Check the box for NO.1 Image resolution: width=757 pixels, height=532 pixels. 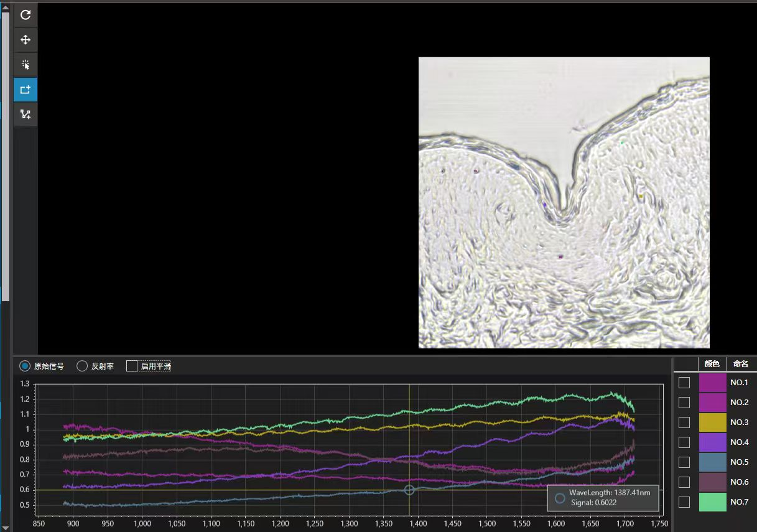click(684, 383)
